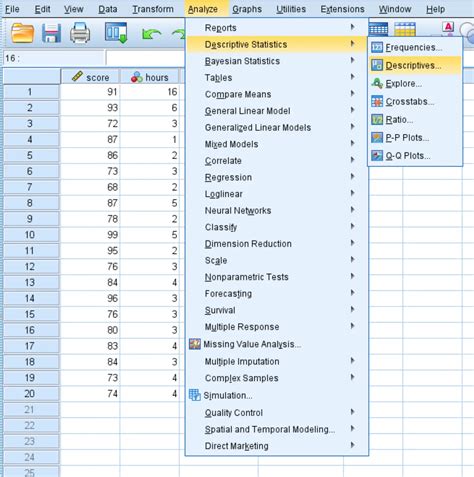Choose Descriptives... from the submenu

click(415, 65)
